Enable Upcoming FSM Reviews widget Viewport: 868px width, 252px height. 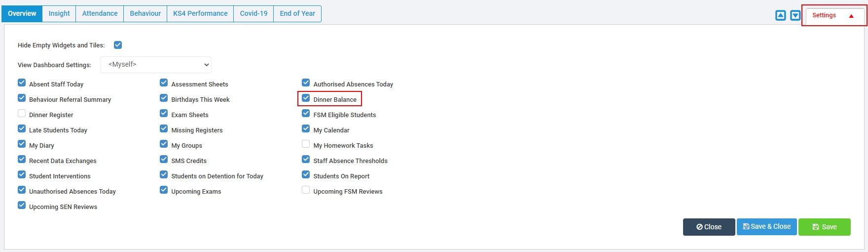point(306,190)
